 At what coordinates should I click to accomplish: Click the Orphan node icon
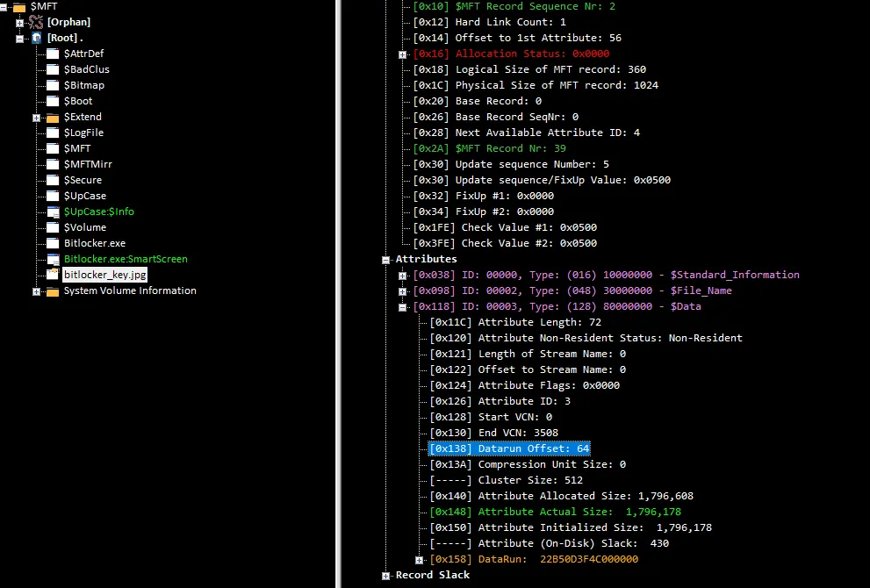pos(36,22)
